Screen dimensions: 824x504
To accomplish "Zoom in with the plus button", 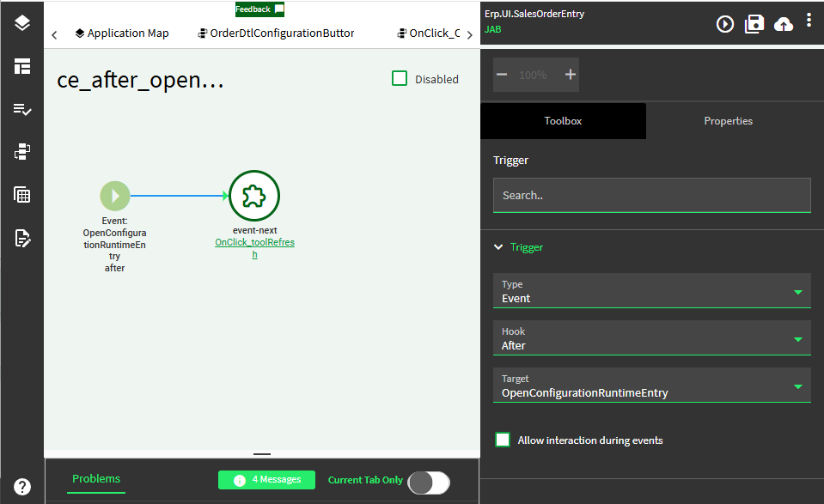I will tap(571, 75).
